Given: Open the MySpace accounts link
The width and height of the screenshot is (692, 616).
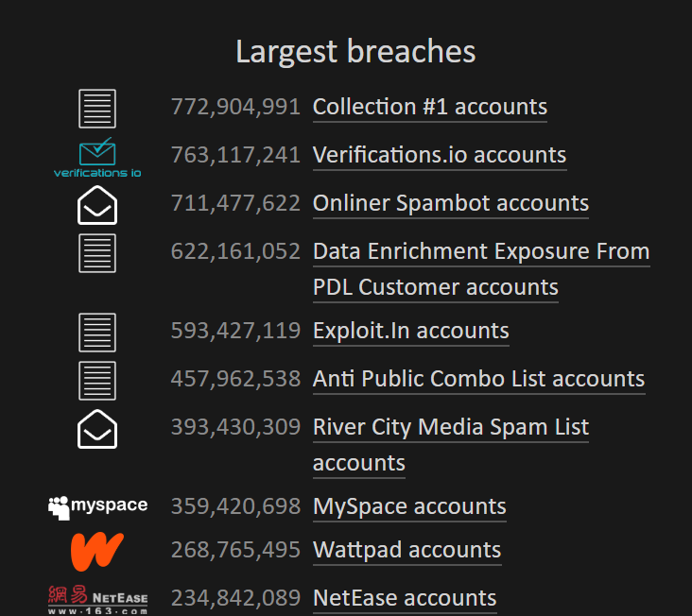Looking at the screenshot, I should [x=409, y=506].
